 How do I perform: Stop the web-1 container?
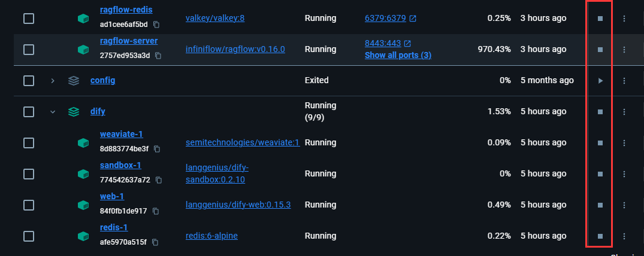600,205
